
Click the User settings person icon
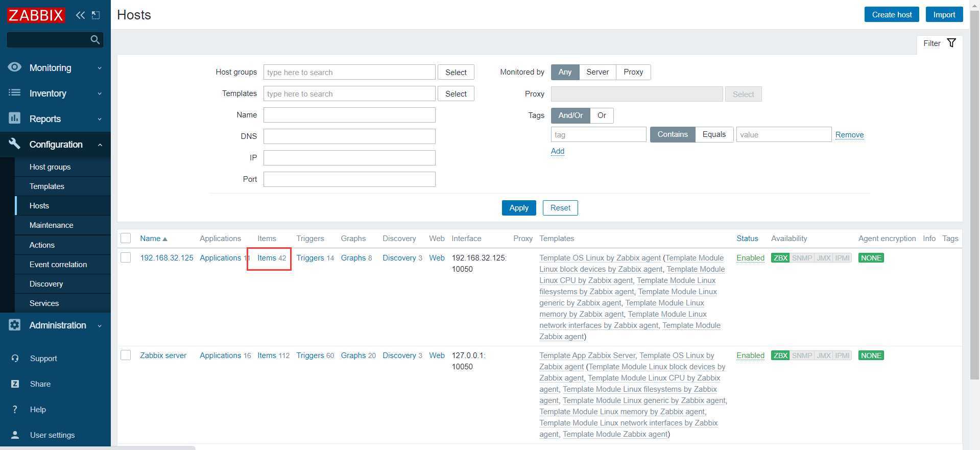point(15,435)
